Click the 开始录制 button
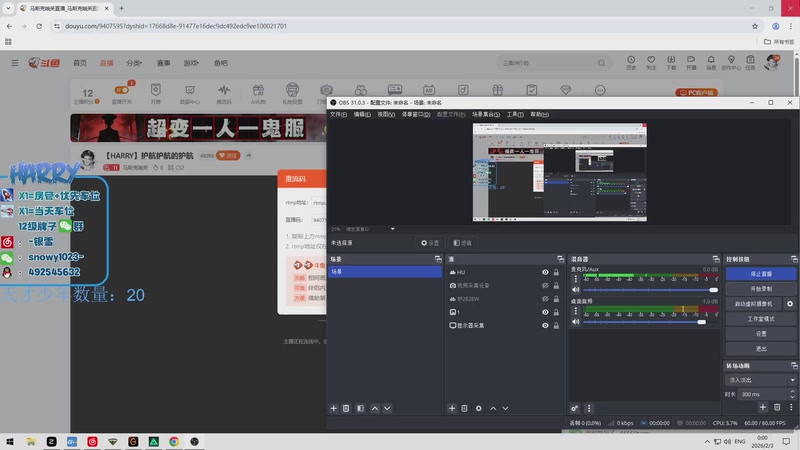The image size is (800, 450). [761, 289]
